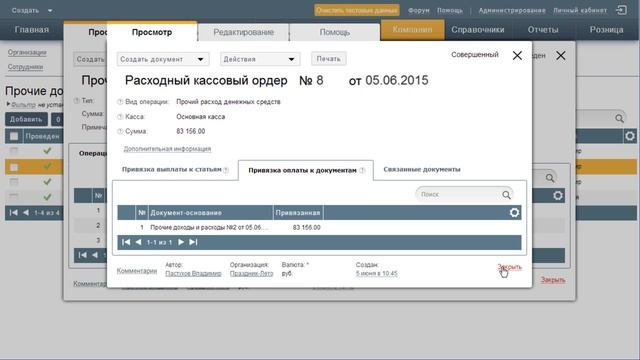Open main page table settings gear
This screenshot has width=640, height=360.
pyautogui.click(x=630, y=136)
